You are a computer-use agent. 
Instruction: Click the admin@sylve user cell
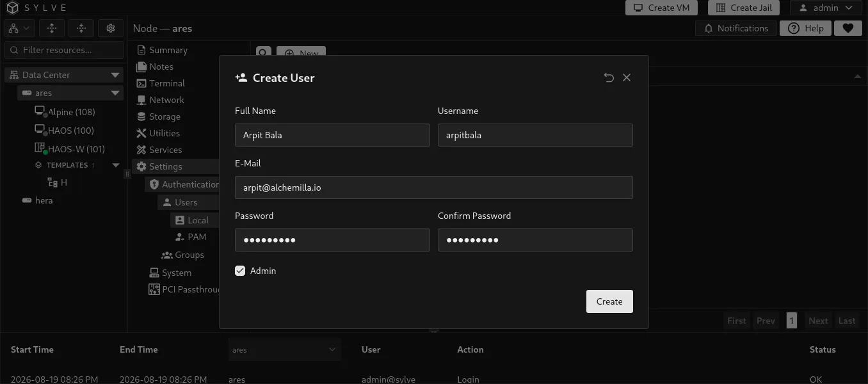(x=389, y=380)
